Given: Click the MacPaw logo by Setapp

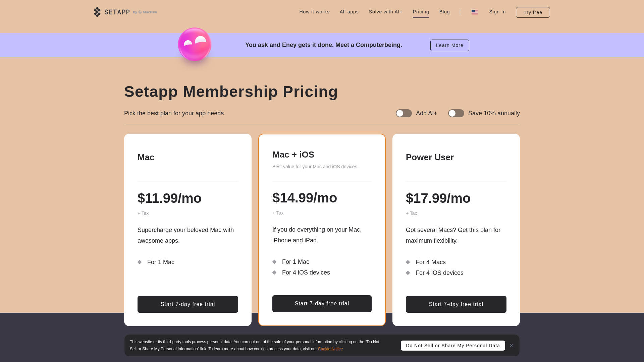Looking at the screenshot, I should [148, 12].
